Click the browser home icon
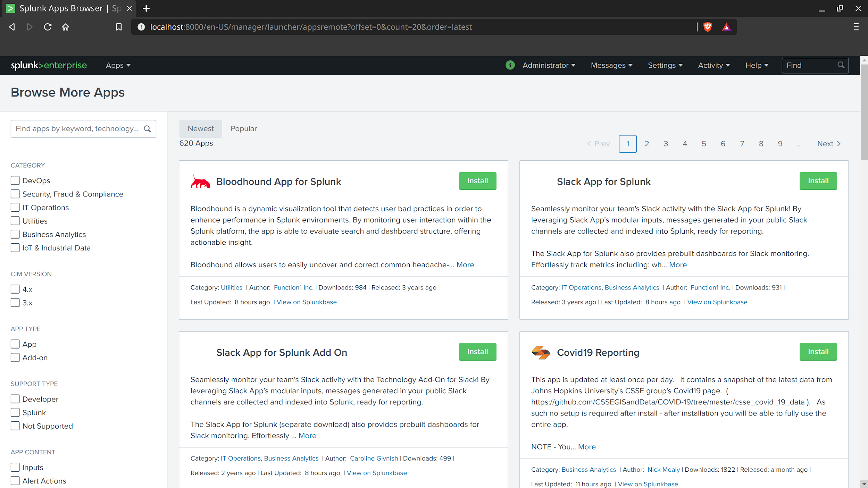The image size is (868, 488). [x=66, y=27]
